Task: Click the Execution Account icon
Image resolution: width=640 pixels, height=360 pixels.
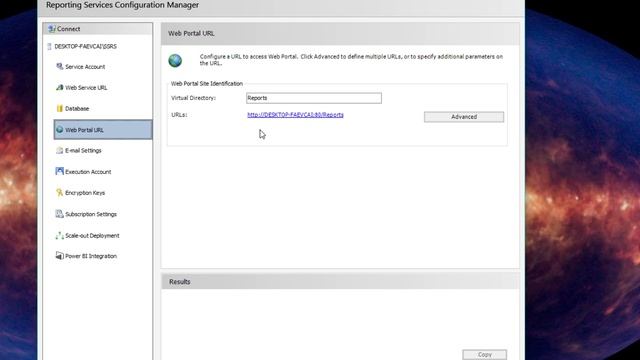Action: click(60, 171)
